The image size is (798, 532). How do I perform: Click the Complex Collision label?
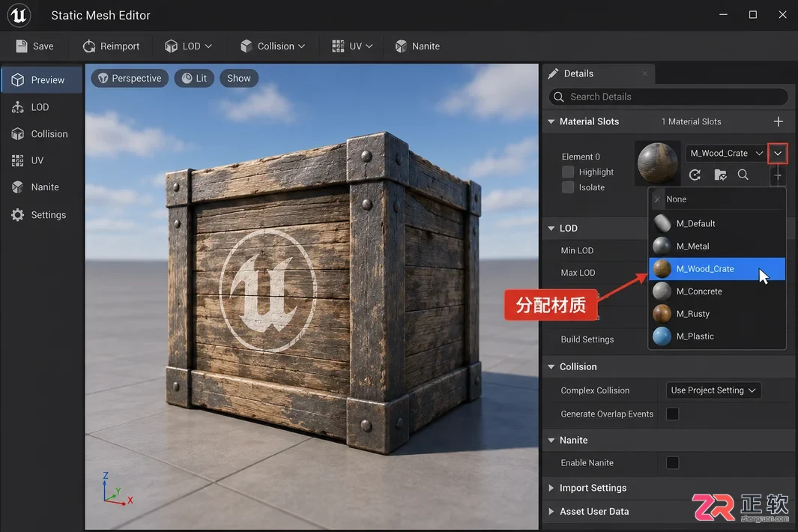[x=595, y=390]
